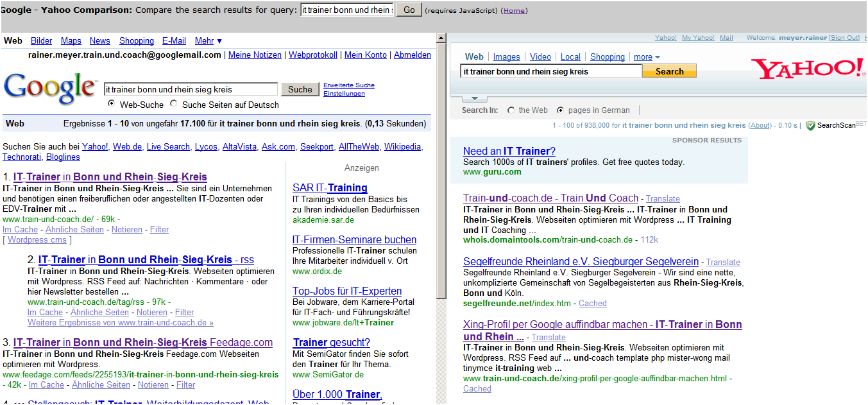This screenshot has height=405, width=868.
Task: Open Train-und-coach.de Yahoo result
Action: pos(550,198)
